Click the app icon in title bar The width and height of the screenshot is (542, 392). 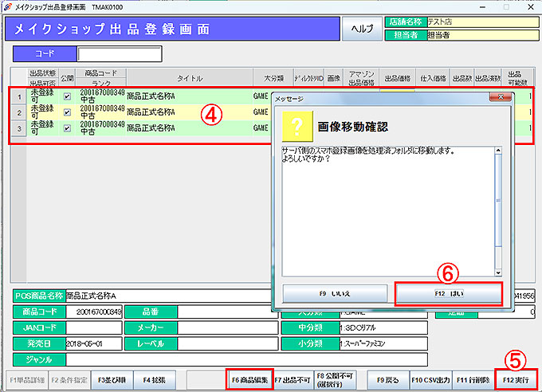(x=7, y=6)
